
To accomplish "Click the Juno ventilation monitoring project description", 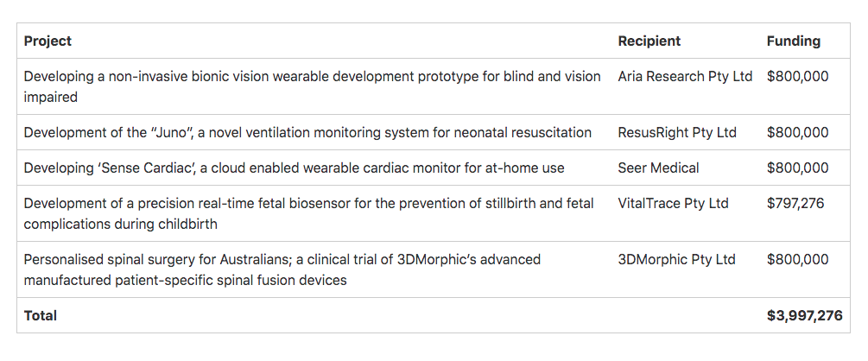I will [x=307, y=132].
